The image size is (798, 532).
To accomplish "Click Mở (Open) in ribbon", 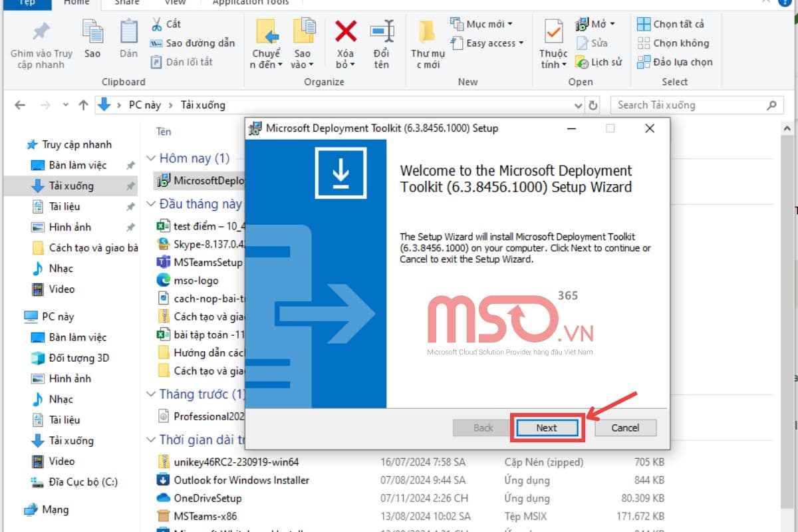I will coord(594,24).
